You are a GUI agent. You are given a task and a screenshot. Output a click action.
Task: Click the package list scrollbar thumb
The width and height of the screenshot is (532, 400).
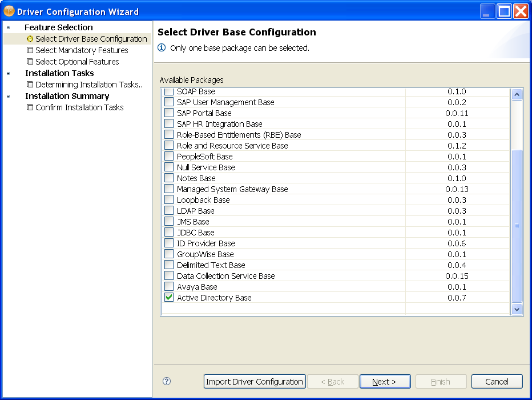coord(517,226)
